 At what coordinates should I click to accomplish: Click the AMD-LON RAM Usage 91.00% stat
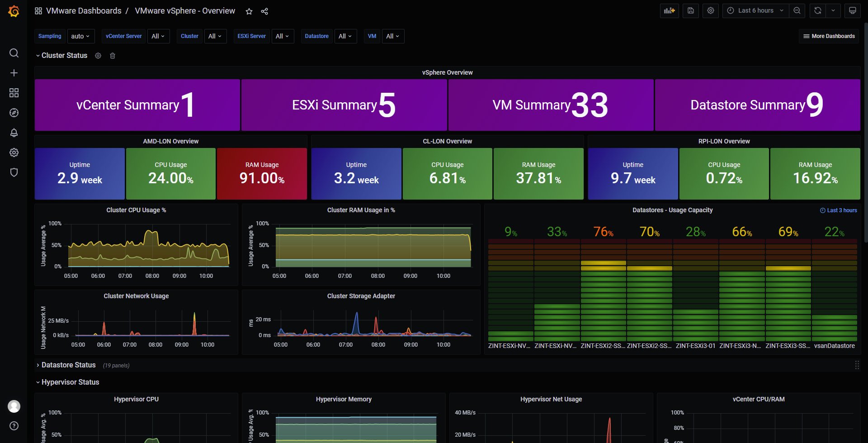pos(262,174)
